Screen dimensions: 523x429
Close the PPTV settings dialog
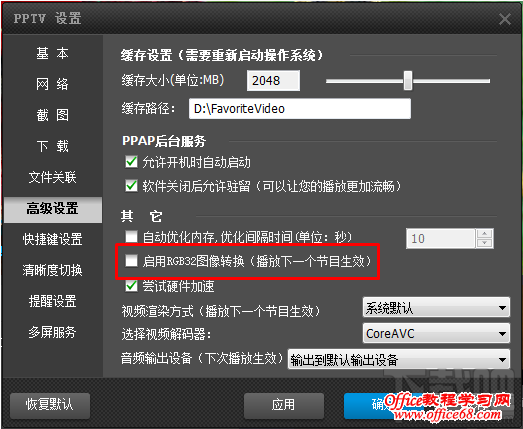click(x=505, y=19)
